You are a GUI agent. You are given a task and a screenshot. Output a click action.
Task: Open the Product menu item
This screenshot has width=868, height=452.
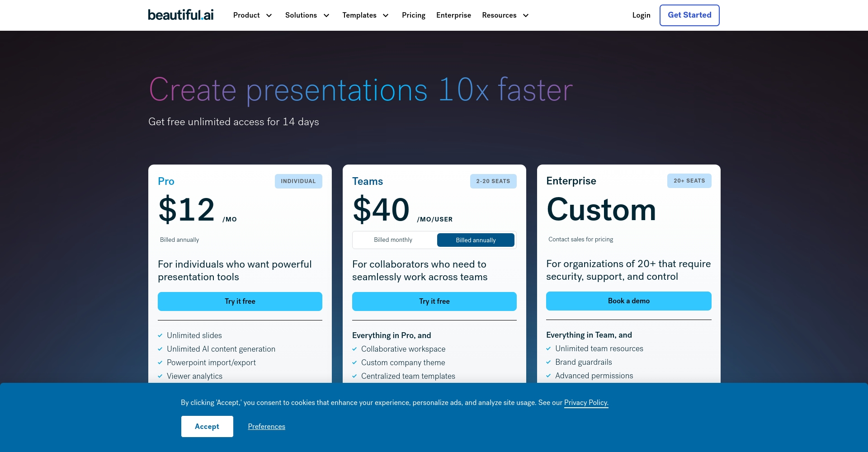click(246, 15)
